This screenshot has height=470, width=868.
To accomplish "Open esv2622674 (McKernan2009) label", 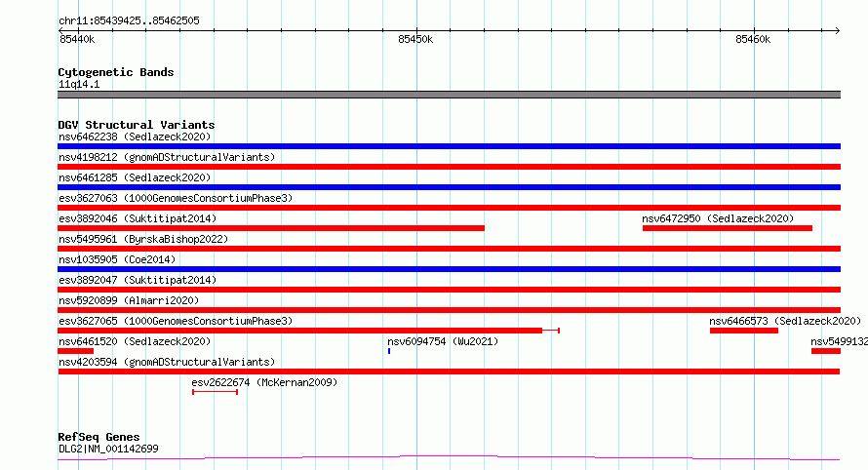I will (264, 382).
